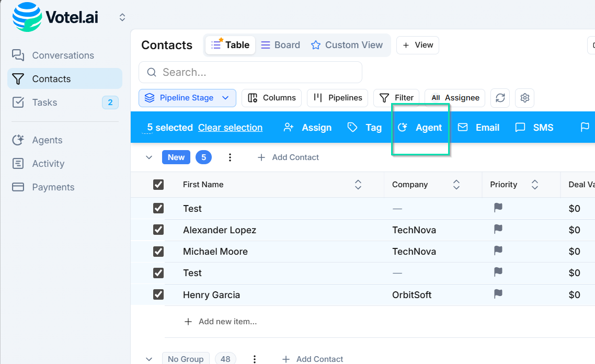This screenshot has width=595, height=364.
Task: Click the priority flag for Alexander Lopez
Action: tap(497, 229)
